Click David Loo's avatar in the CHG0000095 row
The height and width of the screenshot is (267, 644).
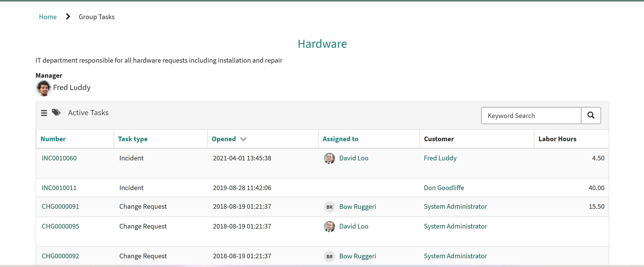[x=329, y=227]
